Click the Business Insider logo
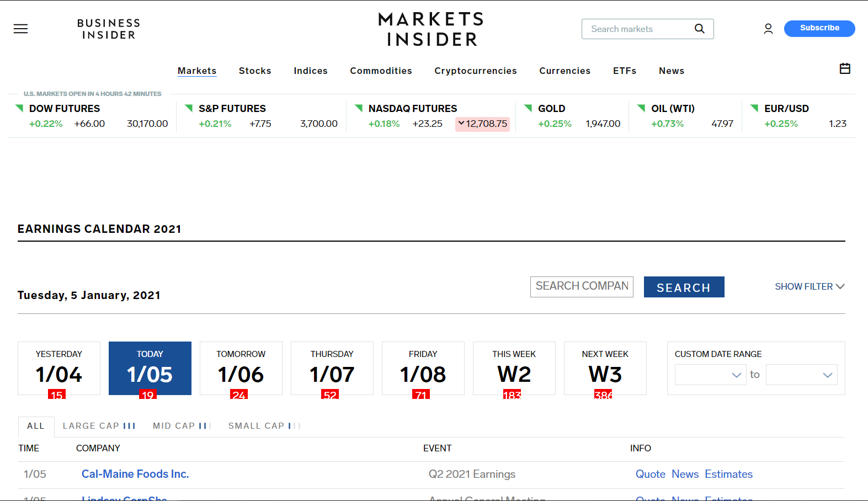The image size is (868, 501). coord(109,29)
